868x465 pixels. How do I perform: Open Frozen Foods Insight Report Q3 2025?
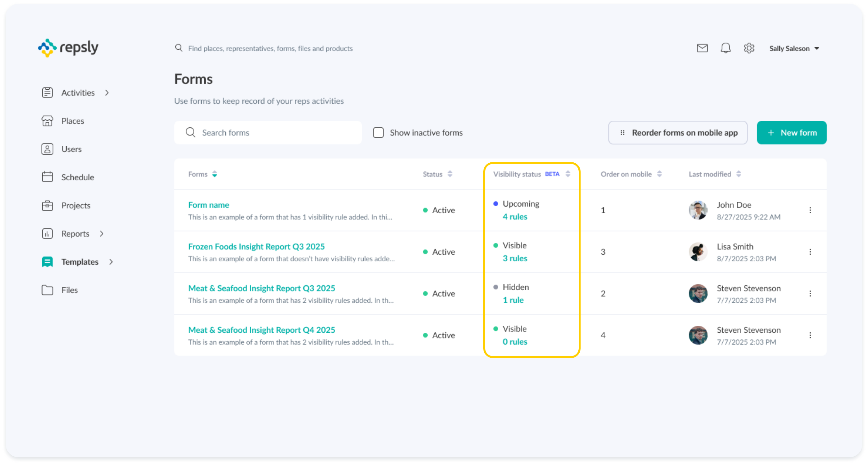click(256, 247)
